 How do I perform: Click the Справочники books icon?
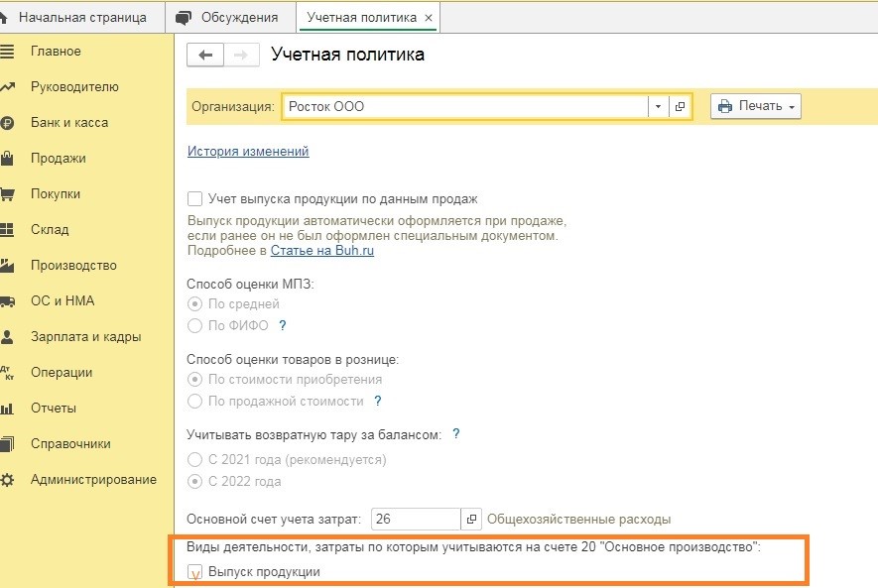7,443
